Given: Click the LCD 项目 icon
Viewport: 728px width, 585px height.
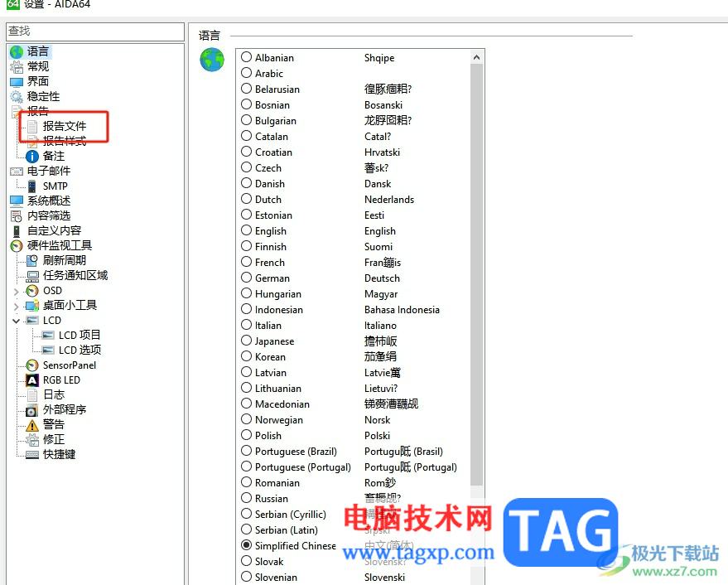Looking at the screenshot, I should pyautogui.click(x=48, y=336).
